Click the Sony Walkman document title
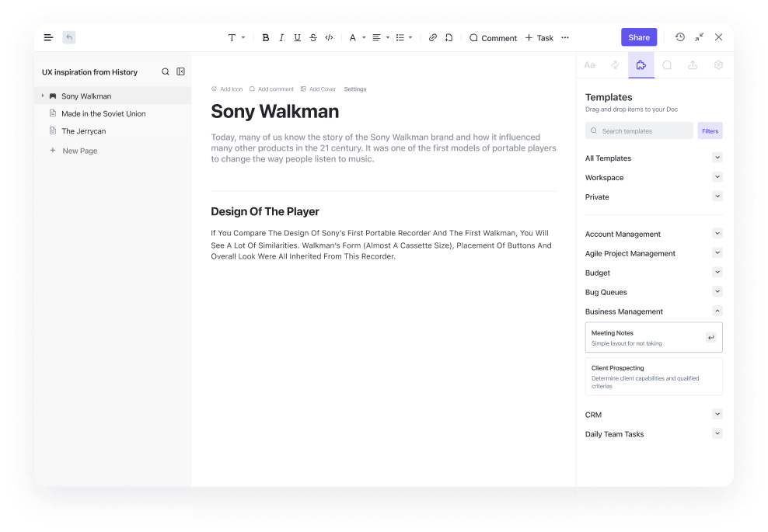 click(274, 112)
